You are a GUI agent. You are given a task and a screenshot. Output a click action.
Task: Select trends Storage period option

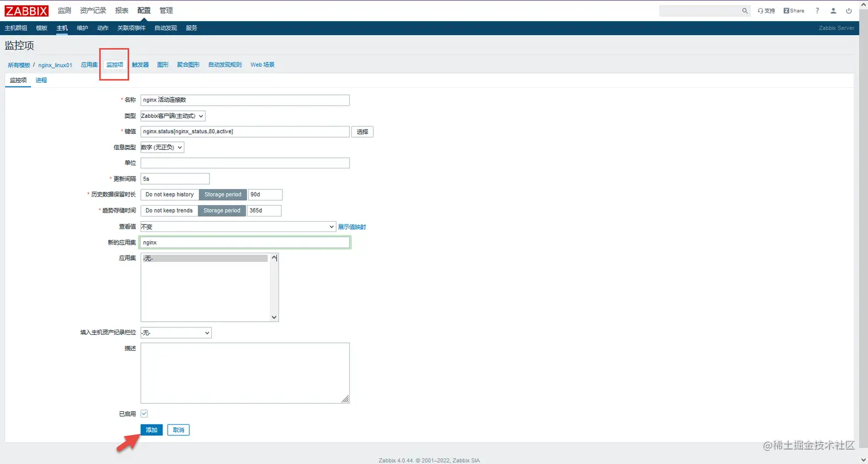(222, 211)
